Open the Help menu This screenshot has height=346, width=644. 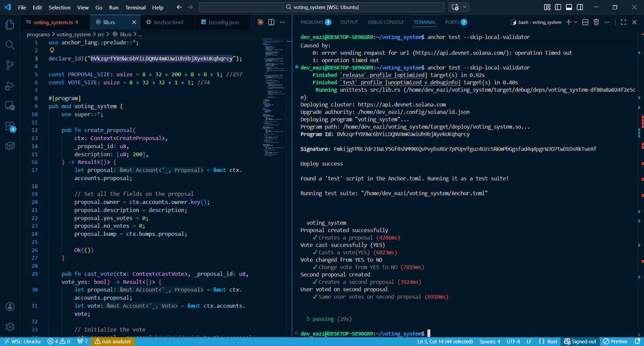(158, 8)
